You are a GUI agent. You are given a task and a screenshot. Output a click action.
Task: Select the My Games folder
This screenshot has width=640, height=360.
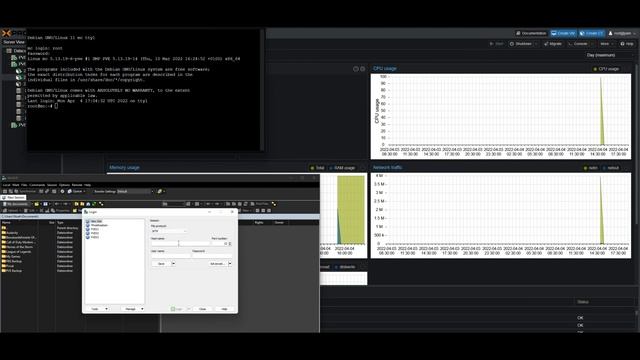tap(12, 256)
